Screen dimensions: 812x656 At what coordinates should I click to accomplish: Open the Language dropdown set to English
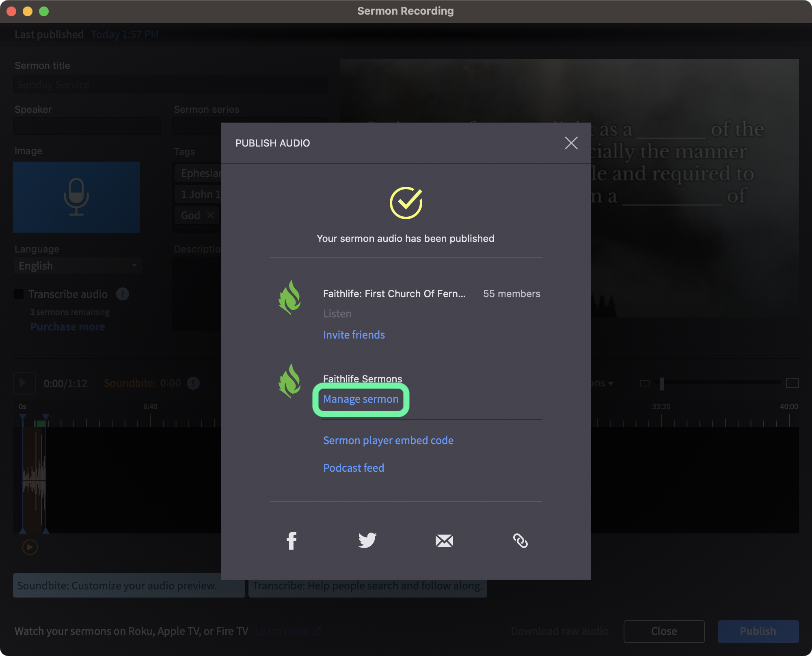(x=78, y=266)
